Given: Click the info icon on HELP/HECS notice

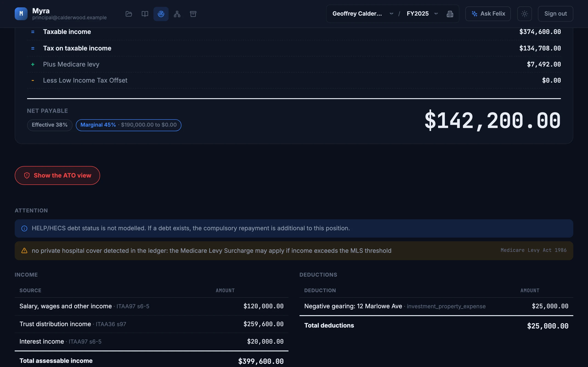Looking at the screenshot, I should coord(24,228).
